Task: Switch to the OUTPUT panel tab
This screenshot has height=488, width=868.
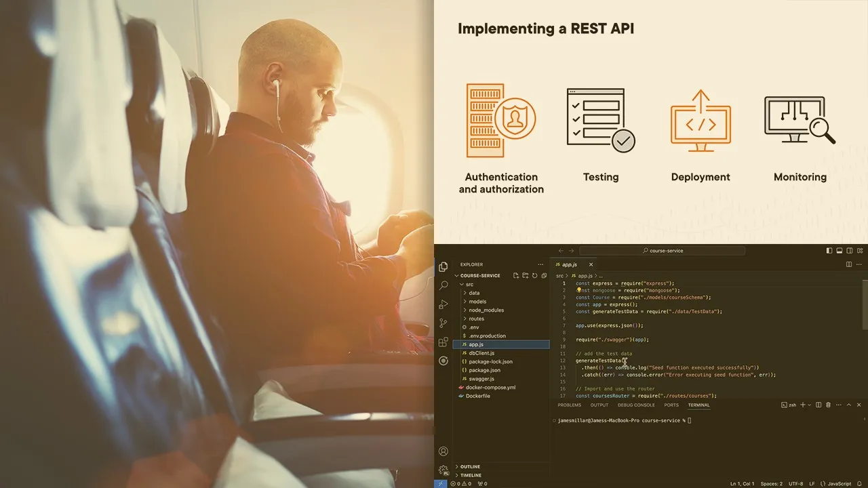Action: pyautogui.click(x=599, y=405)
